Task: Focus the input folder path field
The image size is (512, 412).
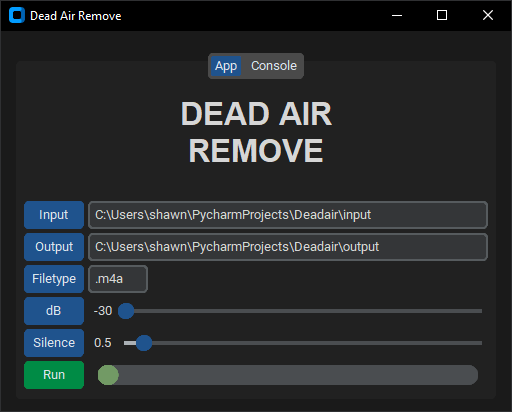Action: (288, 215)
